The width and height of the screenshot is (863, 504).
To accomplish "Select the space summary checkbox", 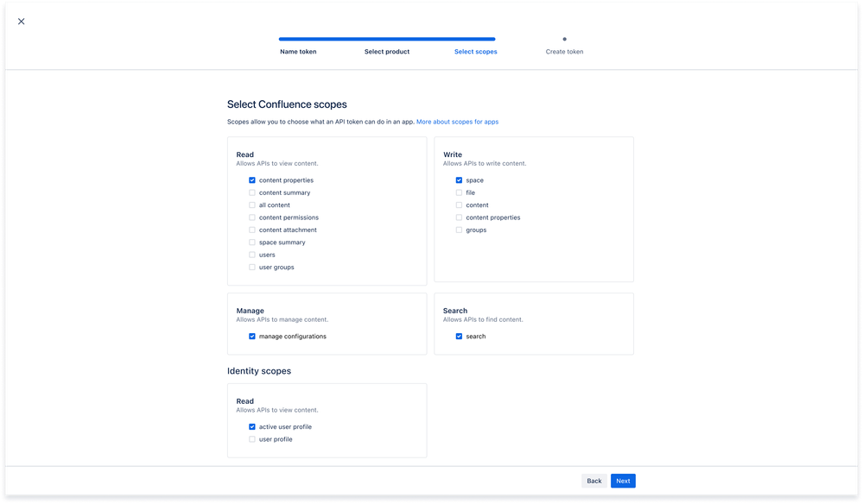I will pyautogui.click(x=252, y=243).
